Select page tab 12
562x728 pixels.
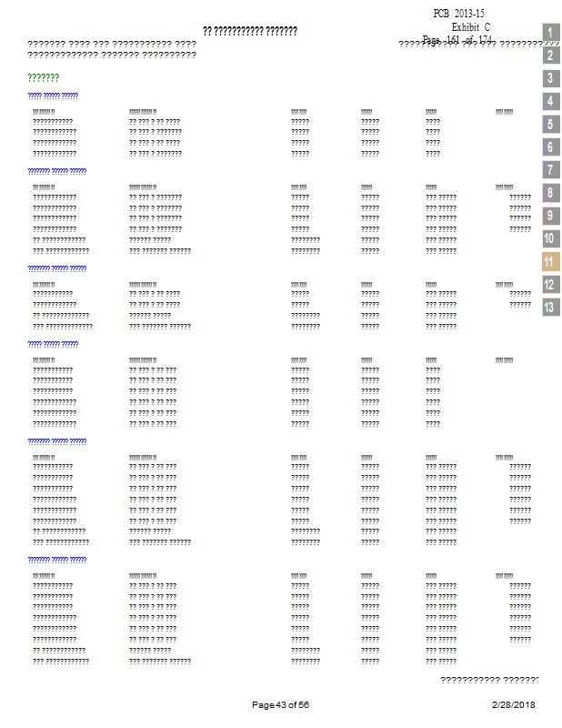coord(550,284)
